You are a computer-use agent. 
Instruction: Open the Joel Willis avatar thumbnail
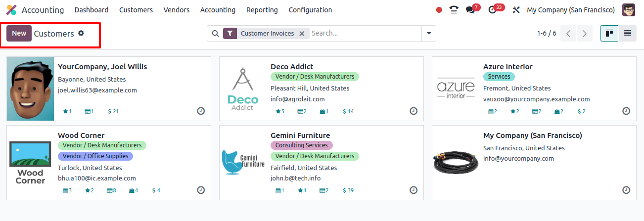30,88
